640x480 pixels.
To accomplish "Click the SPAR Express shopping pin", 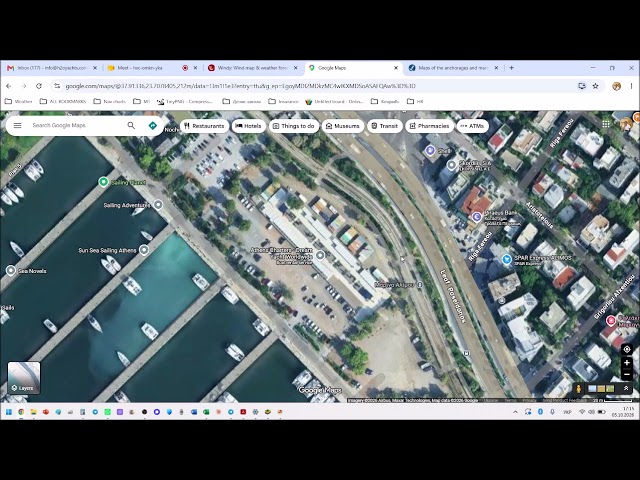I will [x=507, y=259].
